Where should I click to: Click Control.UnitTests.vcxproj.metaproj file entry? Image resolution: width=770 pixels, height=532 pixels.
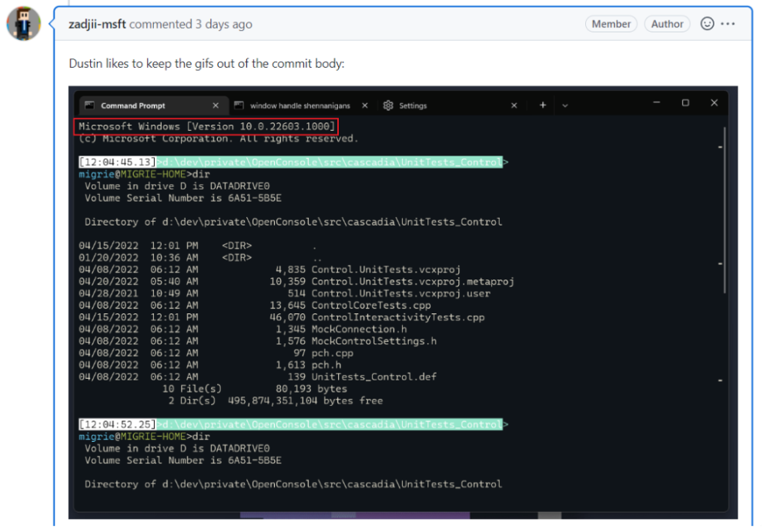(413, 282)
